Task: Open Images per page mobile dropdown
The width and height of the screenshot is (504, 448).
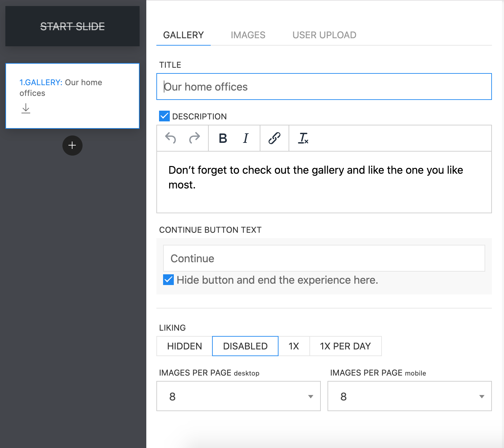Action: [x=409, y=396]
